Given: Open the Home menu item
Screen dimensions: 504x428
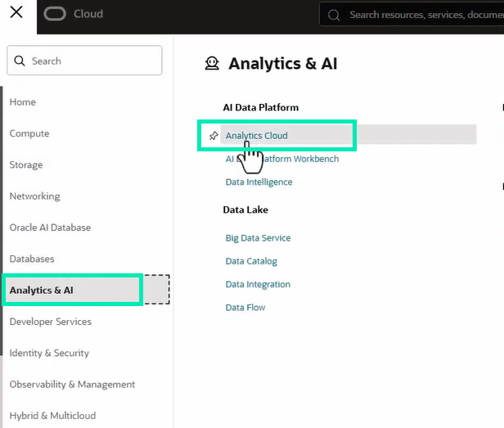Looking at the screenshot, I should (23, 102).
